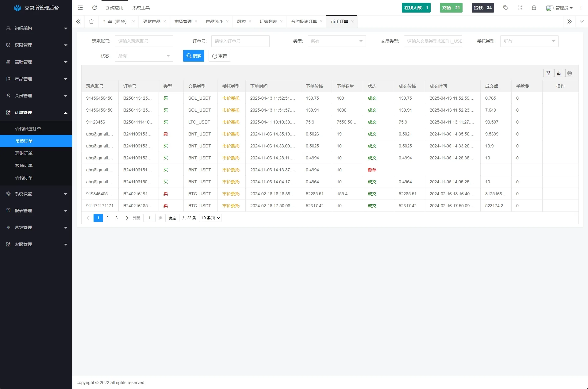
Task: Toggle fullscreen mode via the expand icon
Action: click(520, 8)
